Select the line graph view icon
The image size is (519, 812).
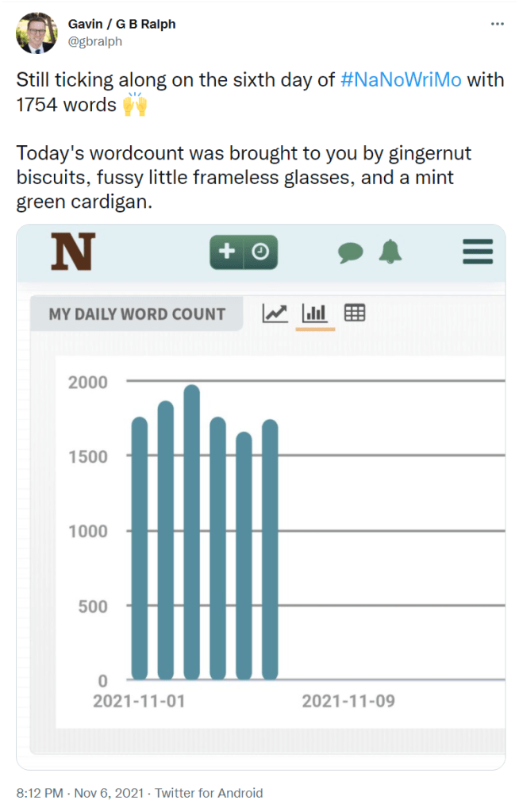pos(275,313)
